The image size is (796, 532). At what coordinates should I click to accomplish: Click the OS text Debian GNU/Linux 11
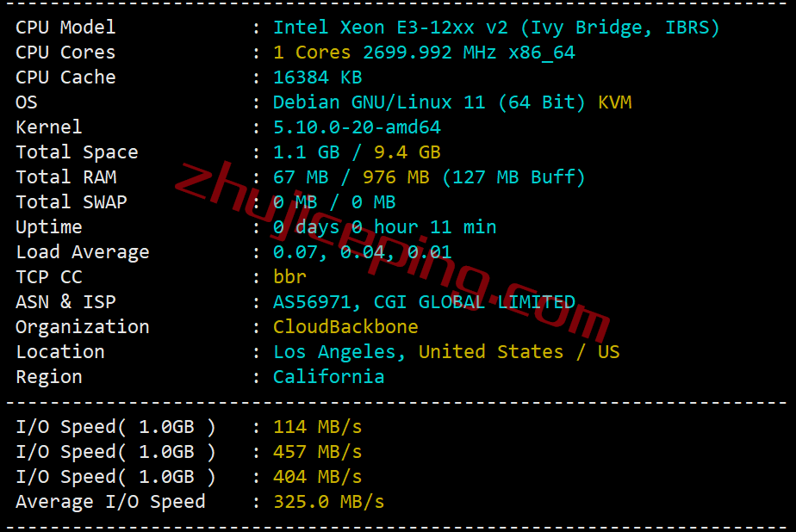(379, 102)
